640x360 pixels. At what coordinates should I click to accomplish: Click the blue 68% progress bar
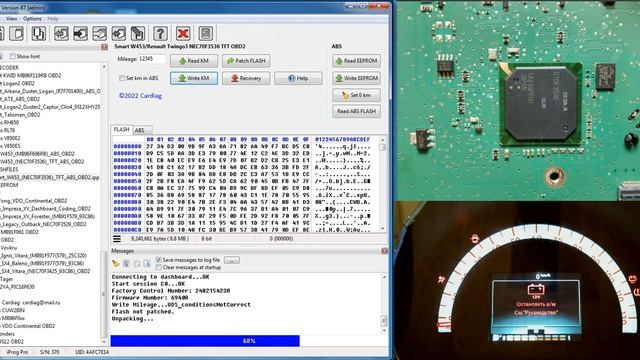(x=205, y=341)
